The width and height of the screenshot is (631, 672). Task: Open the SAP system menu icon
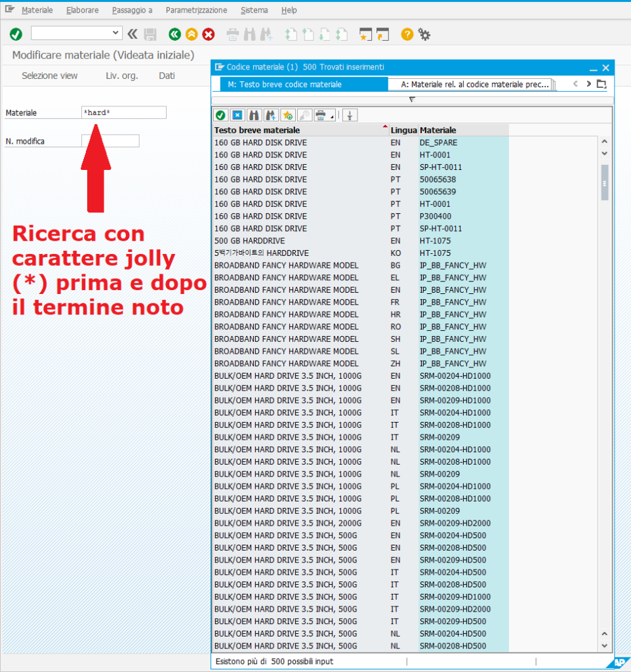tap(9, 9)
